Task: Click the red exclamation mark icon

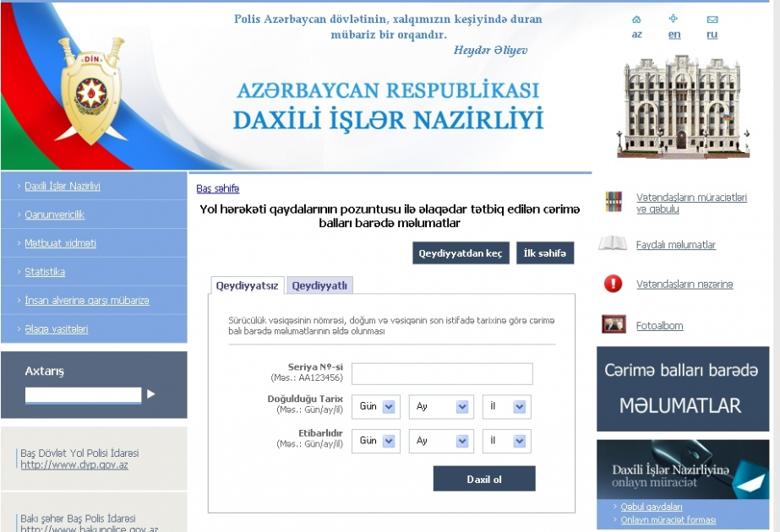Action: (613, 284)
